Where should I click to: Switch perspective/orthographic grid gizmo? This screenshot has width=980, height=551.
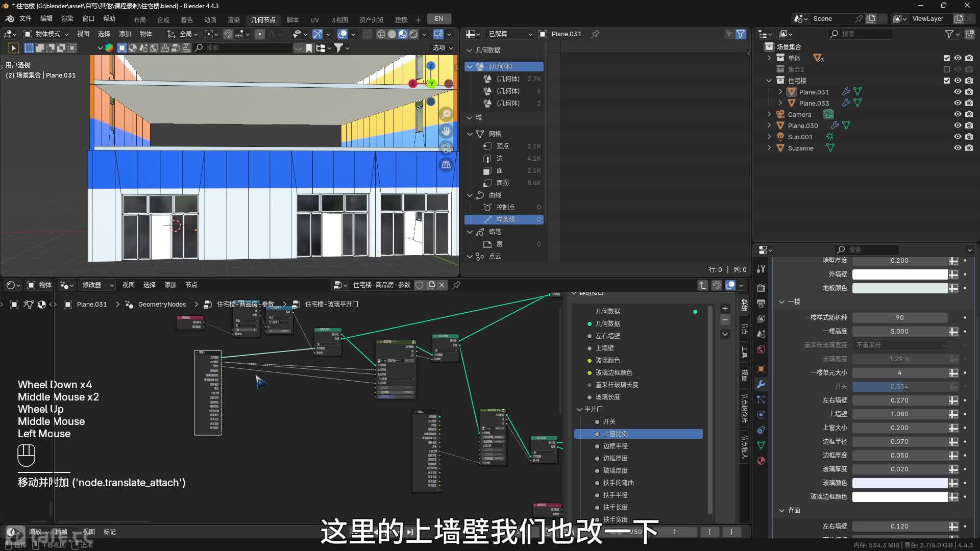pos(446,165)
